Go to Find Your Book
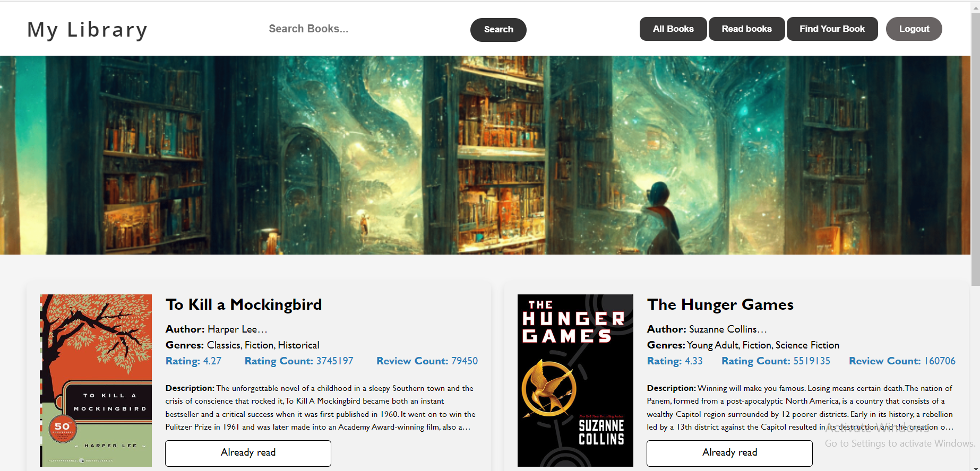This screenshot has width=980, height=471. pos(832,29)
